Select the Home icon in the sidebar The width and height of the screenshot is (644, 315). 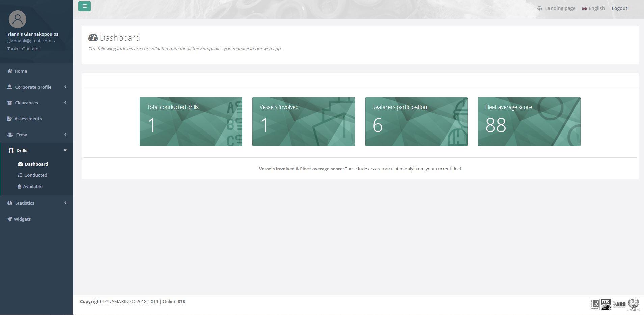pos(9,71)
